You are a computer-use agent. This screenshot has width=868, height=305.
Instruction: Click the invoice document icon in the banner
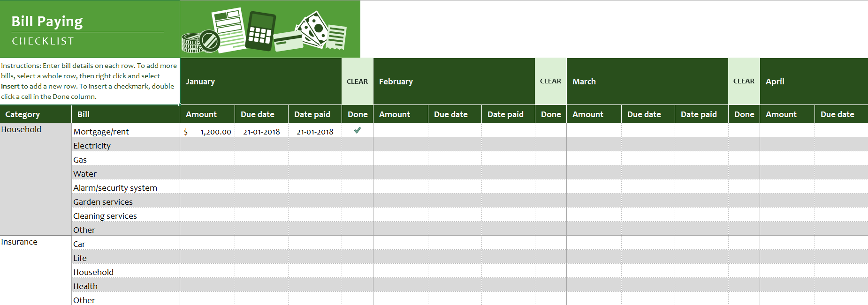pos(228,30)
